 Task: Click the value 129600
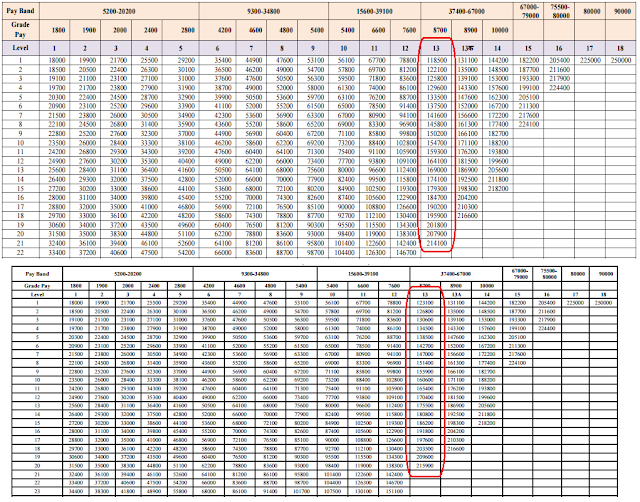(437, 88)
